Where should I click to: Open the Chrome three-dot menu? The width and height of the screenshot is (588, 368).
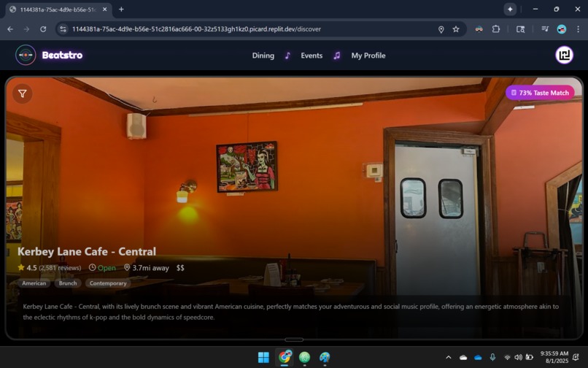pos(578,29)
